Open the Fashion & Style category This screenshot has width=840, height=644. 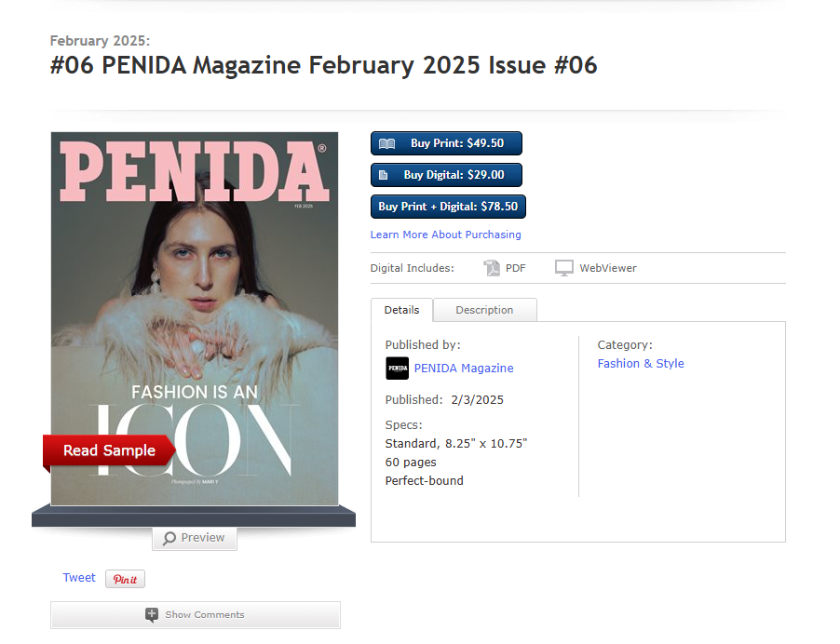pyautogui.click(x=641, y=364)
